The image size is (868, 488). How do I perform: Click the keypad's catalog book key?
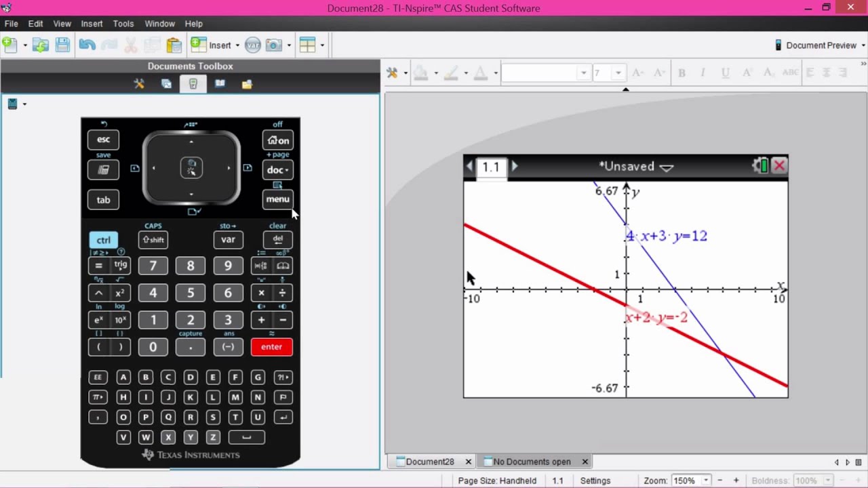283,266
